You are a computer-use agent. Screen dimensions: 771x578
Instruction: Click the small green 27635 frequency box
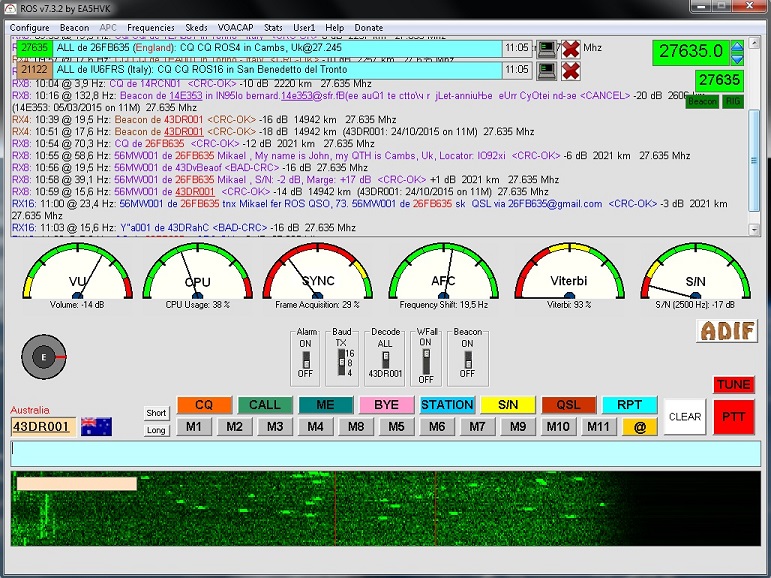click(x=719, y=80)
